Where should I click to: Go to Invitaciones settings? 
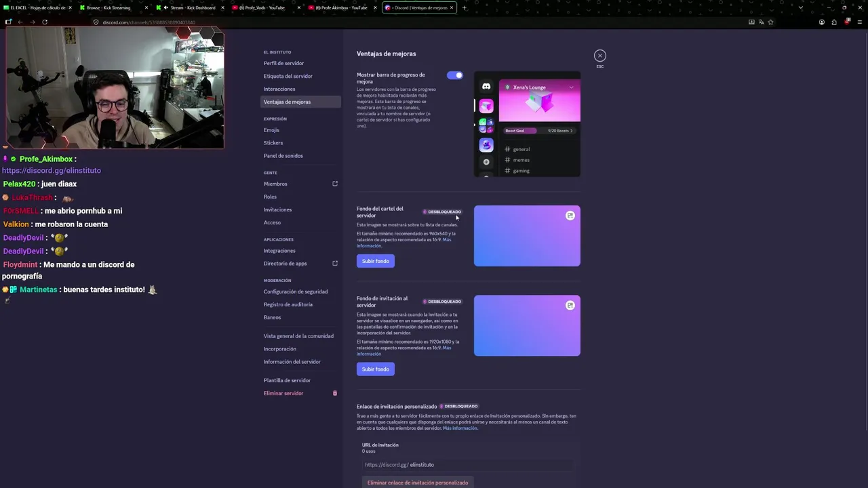tap(300, 209)
